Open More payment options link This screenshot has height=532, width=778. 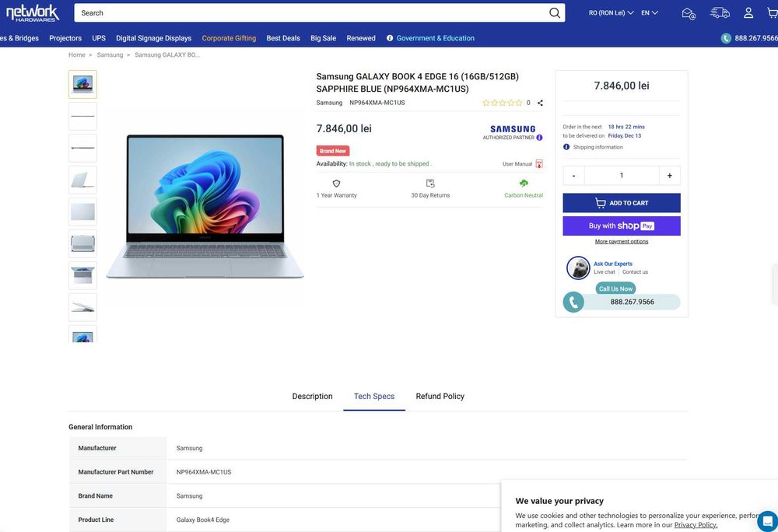621,241
